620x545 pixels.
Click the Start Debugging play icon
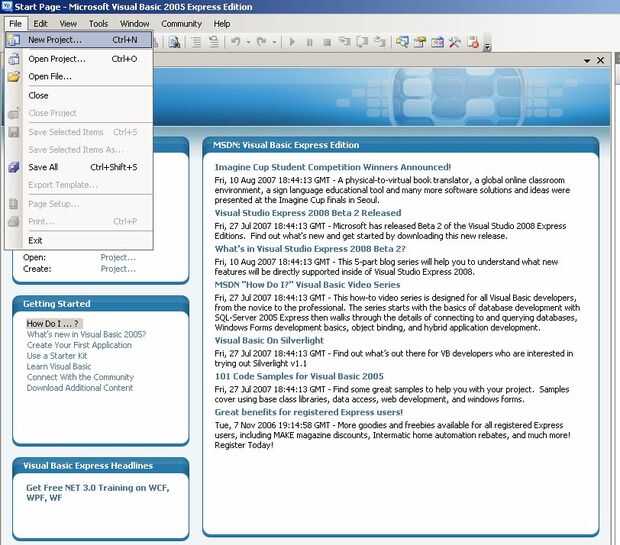292,42
